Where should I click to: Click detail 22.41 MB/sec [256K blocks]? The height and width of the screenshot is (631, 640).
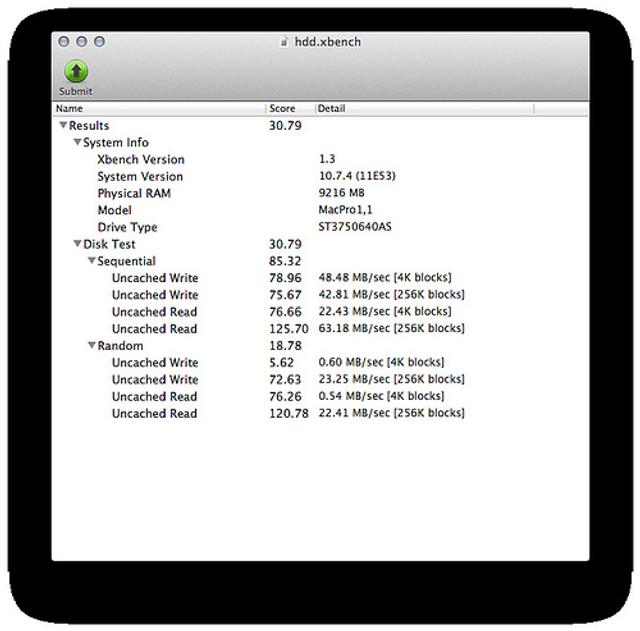pos(391,413)
